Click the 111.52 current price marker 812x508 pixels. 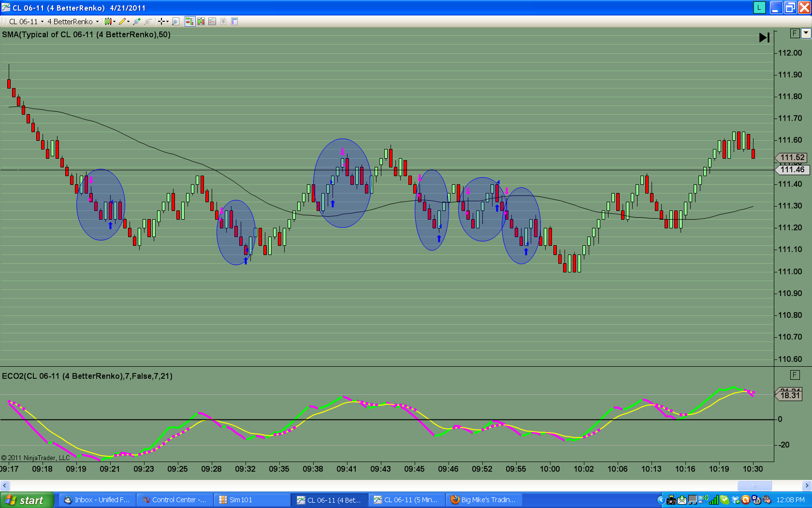tap(791, 158)
